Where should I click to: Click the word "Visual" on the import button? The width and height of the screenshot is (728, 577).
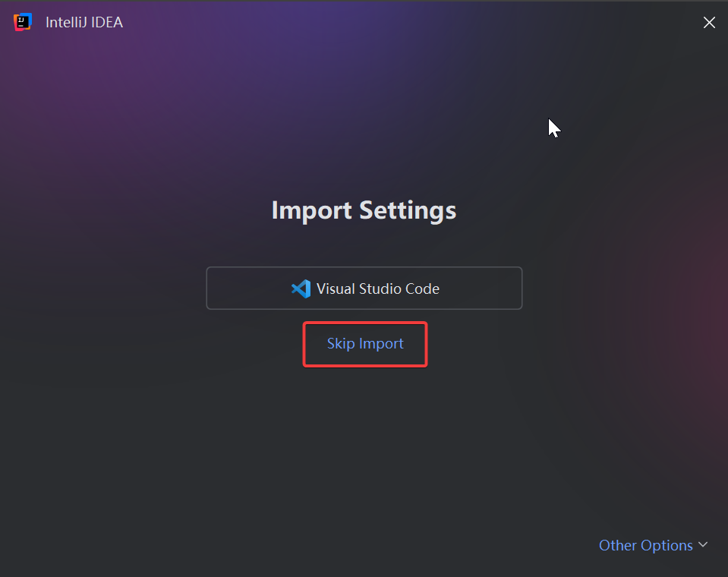[336, 288]
